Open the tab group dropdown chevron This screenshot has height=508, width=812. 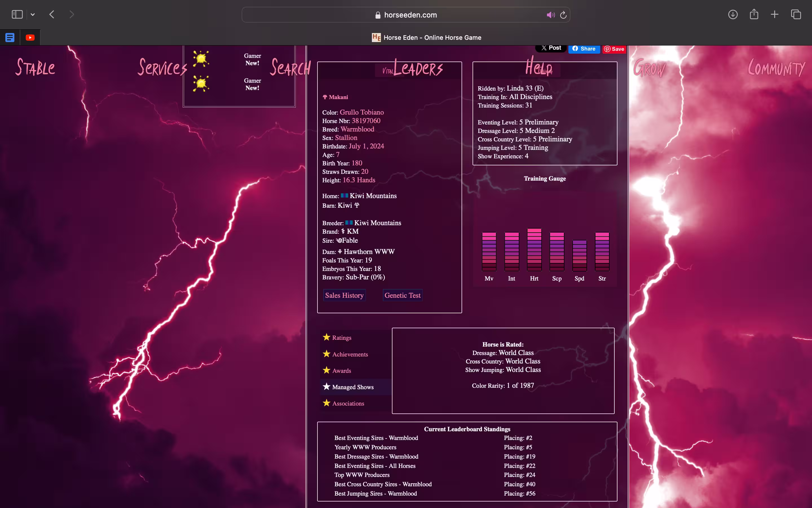tap(32, 14)
